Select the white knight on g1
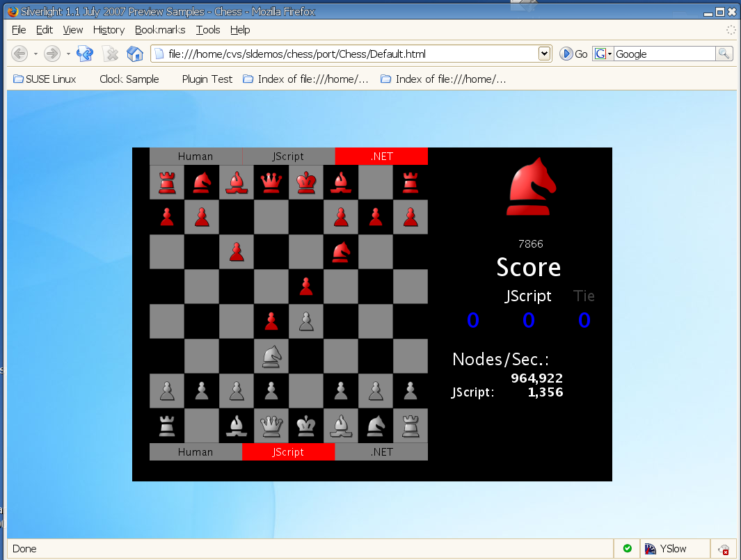 point(376,426)
